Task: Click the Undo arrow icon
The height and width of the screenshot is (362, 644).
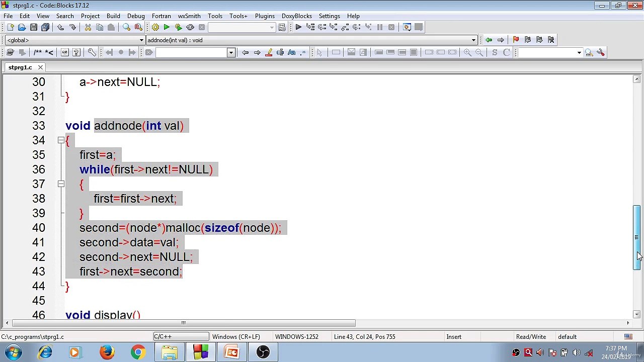Action: [60, 27]
